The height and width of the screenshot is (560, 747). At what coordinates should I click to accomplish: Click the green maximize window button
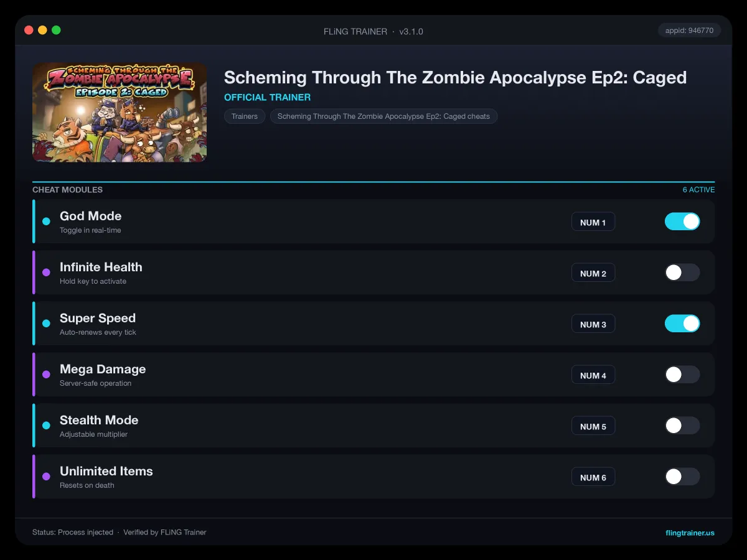point(56,30)
